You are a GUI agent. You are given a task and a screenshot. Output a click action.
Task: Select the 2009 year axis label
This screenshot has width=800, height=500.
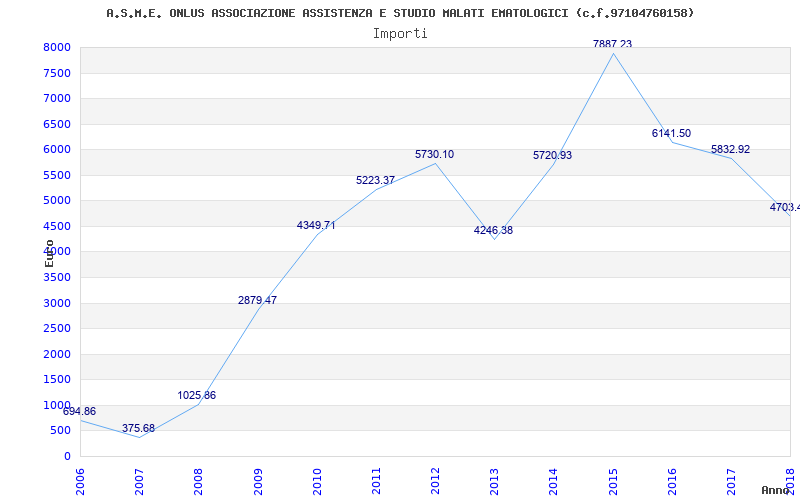pyautogui.click(x=258, y=481)
